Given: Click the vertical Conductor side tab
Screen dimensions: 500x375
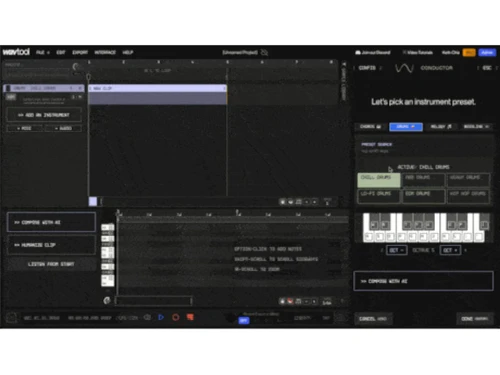Looking at the screenshot, I should click(x=344, y=81).
